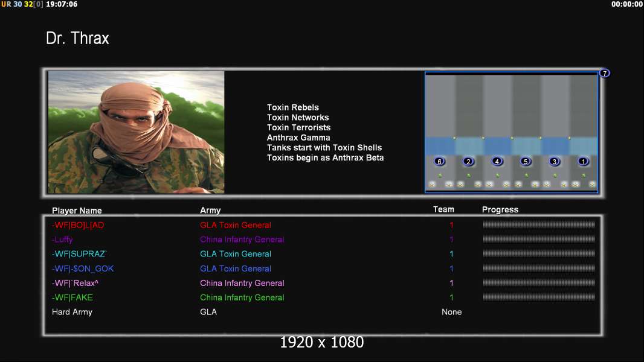Click China Infantry General army for -WF|FAKE
This screenshot has height=362, width=644.
(242, 297)
